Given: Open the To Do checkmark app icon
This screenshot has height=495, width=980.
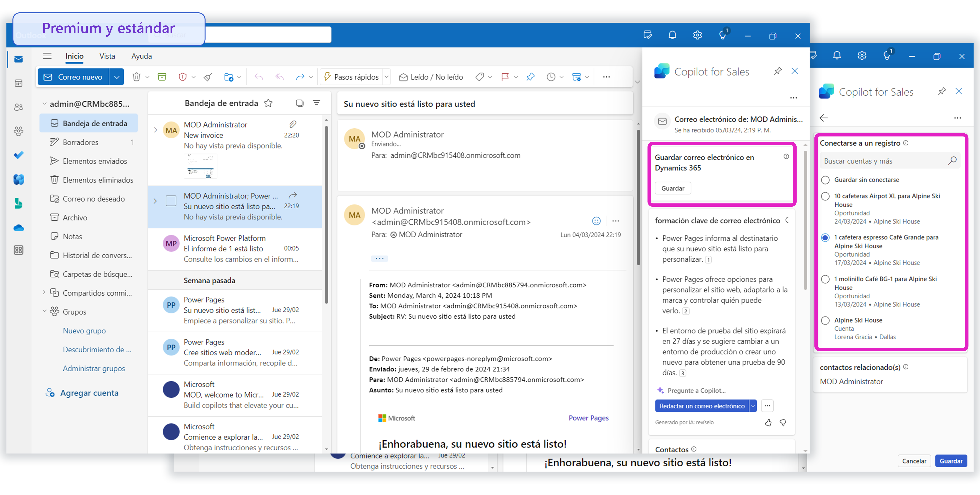Looking at the screenshot, I should point(18,155).
